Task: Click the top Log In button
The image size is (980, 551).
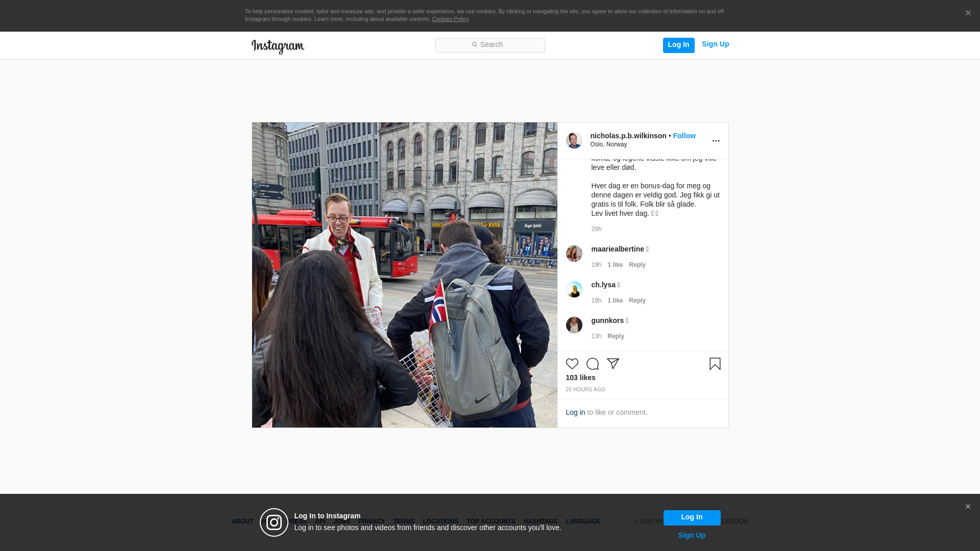Action: (x=678, y=45)
